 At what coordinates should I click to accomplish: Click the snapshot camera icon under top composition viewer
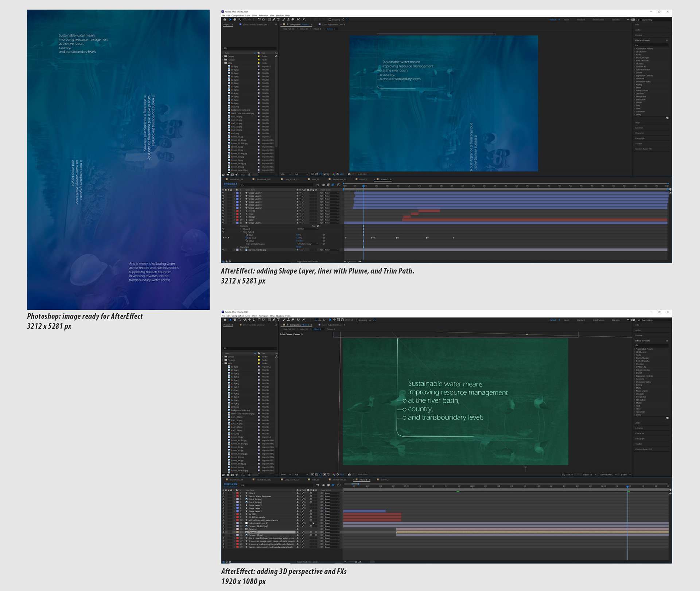tap(349, 174)
